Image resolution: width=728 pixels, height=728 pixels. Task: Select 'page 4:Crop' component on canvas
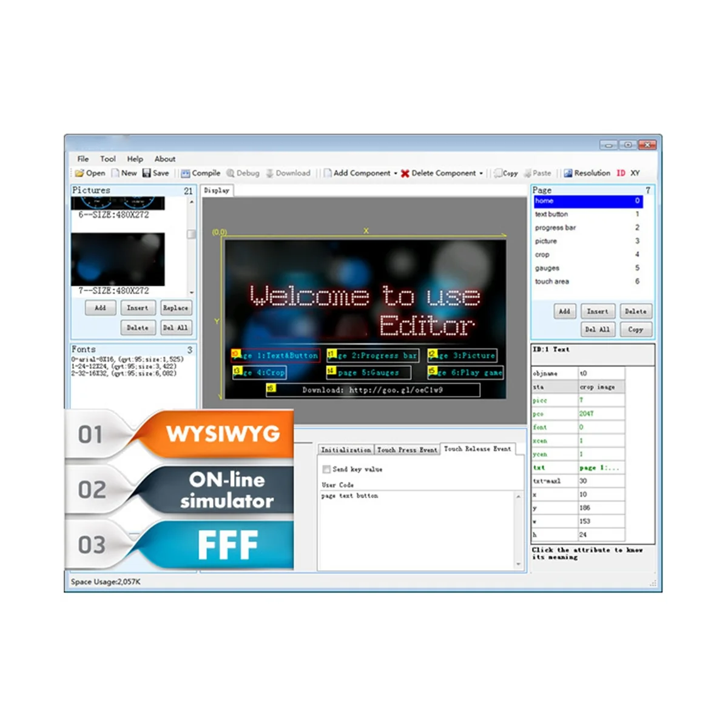[x=260, y=372]
